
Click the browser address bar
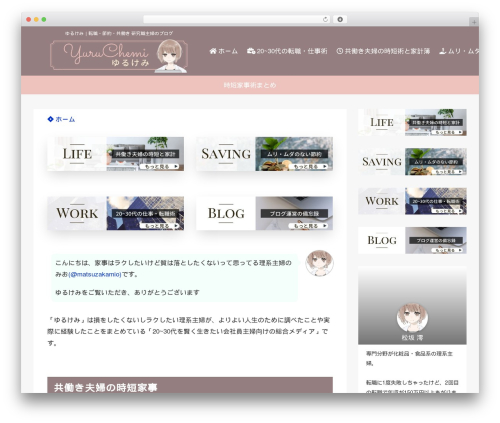pos(237,19)
